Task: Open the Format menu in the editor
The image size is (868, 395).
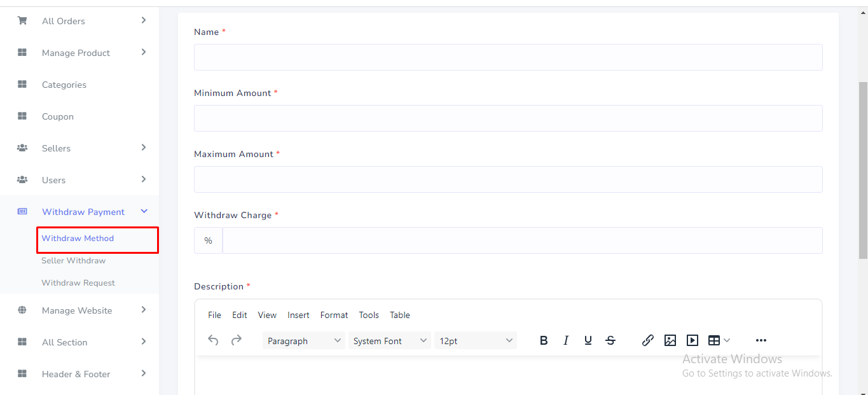Action: pyautogui.click(x=334, y=315)
